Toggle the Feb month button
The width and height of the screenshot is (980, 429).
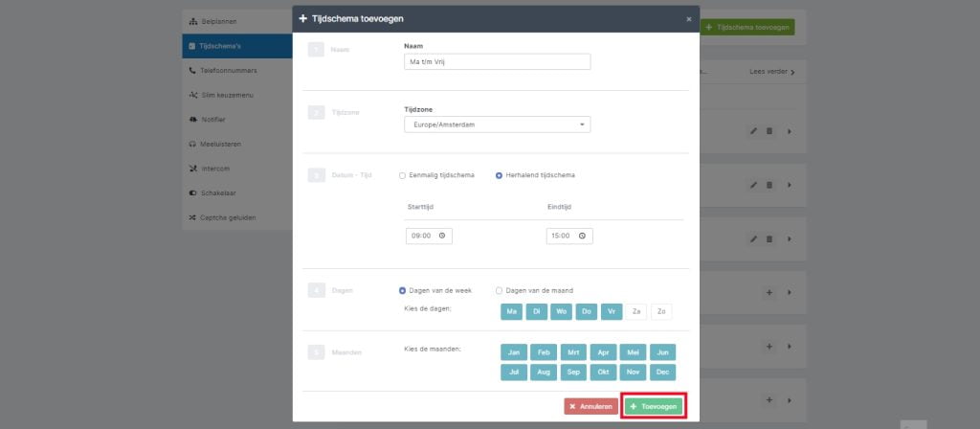point(544,352)
